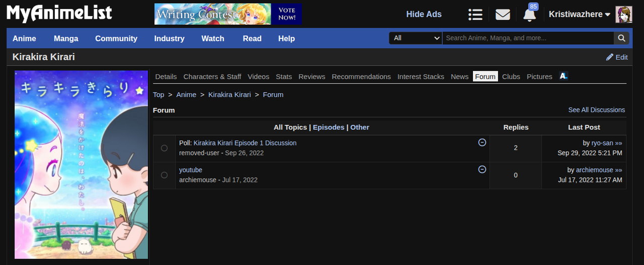This screenshot has width=644, height=265.
Task: Select the status circle of youtube topic
Action: tap(164, 175)
